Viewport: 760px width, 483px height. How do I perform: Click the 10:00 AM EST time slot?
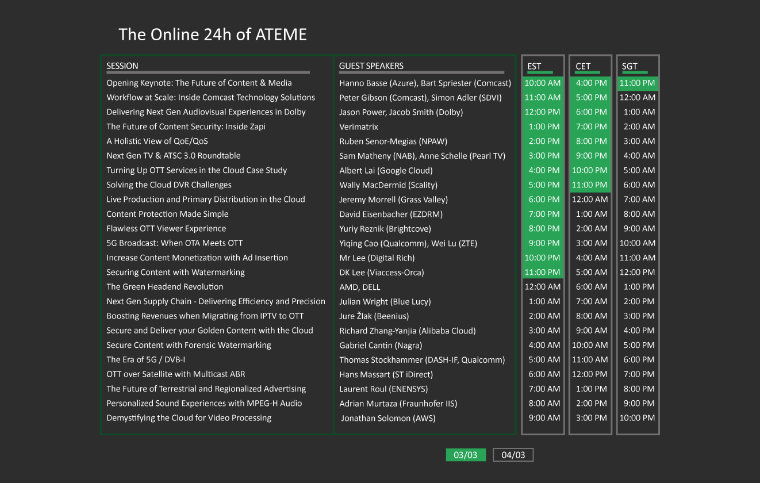coord(542,83)
